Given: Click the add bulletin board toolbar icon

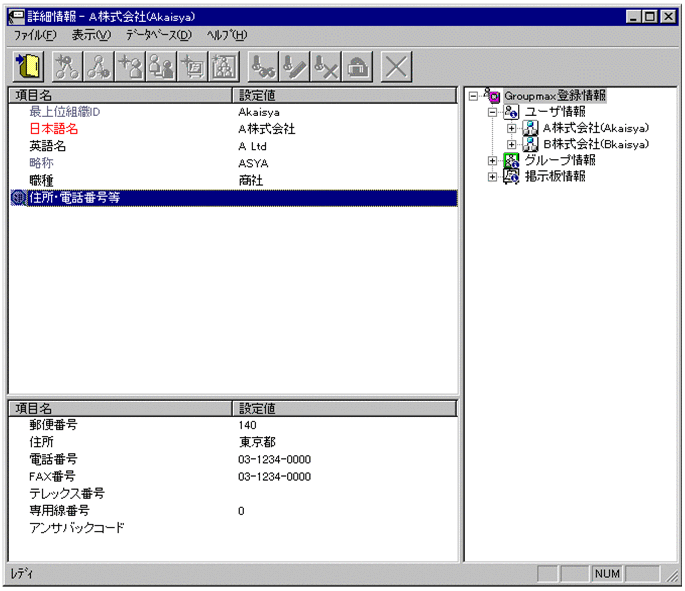Looking at the screenshot, I should pyautogui.click(x=193, y=67).
